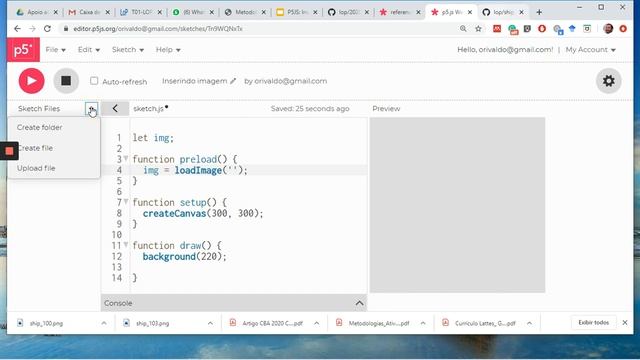Go back in the browser
This screenshot has height=360, width=640.
click(17, 29)
